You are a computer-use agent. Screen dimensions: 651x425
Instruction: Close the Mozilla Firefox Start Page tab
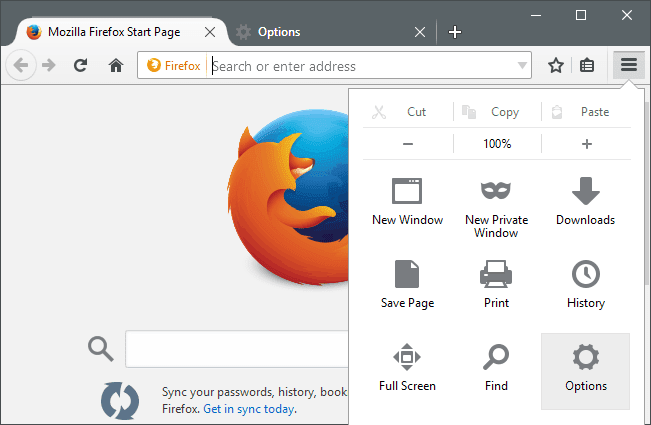210,32
